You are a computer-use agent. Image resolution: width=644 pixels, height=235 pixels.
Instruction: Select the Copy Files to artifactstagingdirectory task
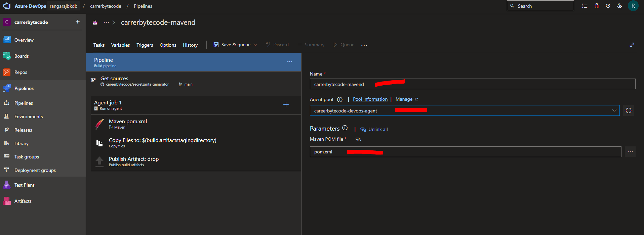196,143
